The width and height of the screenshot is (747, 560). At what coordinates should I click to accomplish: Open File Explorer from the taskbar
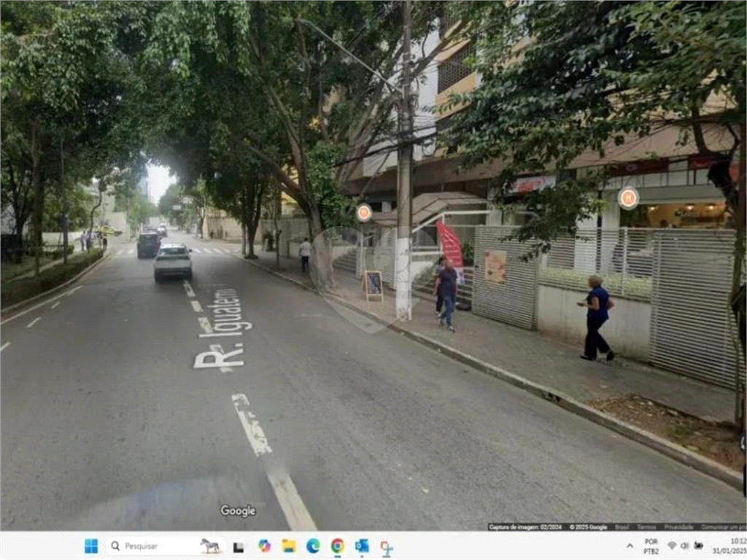click(289, 545)
